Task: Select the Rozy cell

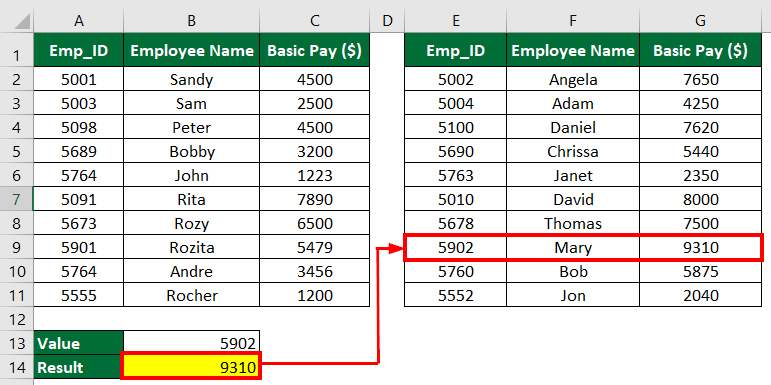Action: [192, 224]
